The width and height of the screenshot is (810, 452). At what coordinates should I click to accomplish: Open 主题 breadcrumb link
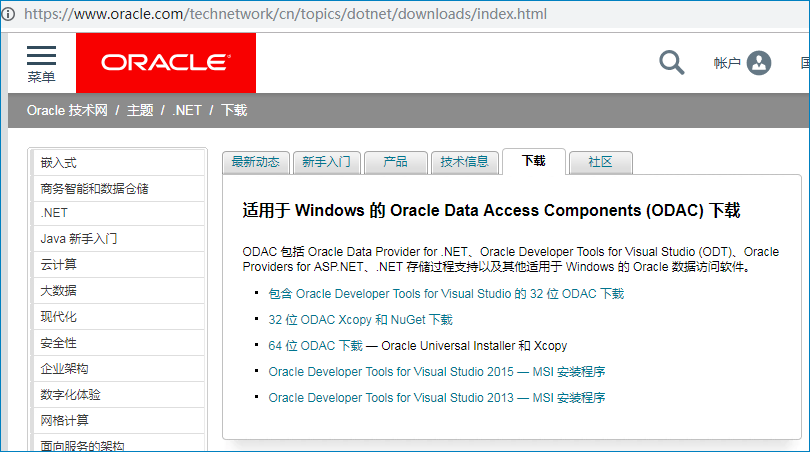[140, 111]
